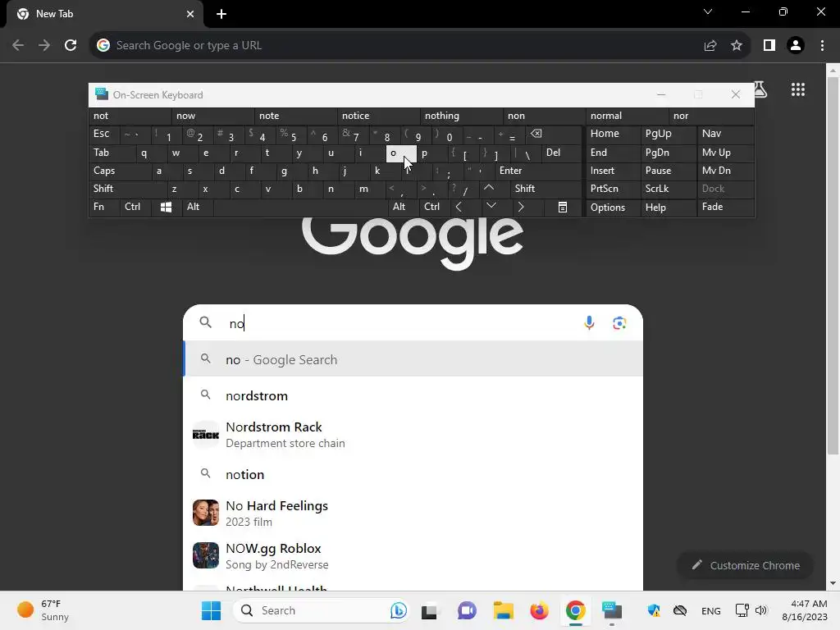Click the share page icon

click(x=710, y=45)
